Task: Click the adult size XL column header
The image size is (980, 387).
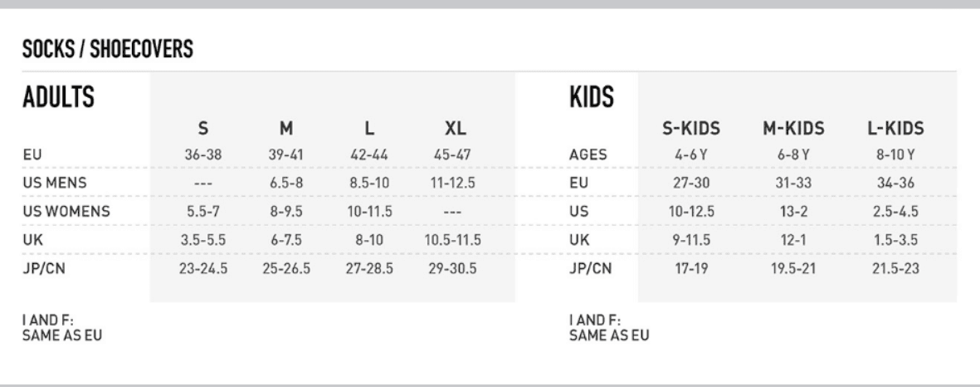Action: pos(455,129)
